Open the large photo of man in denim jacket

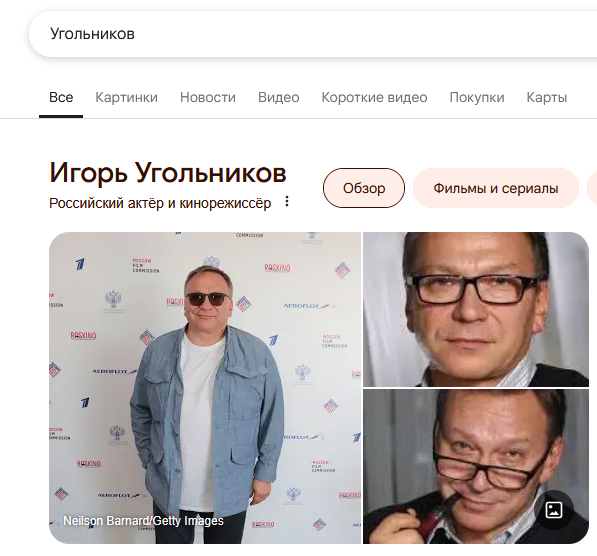(205, 388)
